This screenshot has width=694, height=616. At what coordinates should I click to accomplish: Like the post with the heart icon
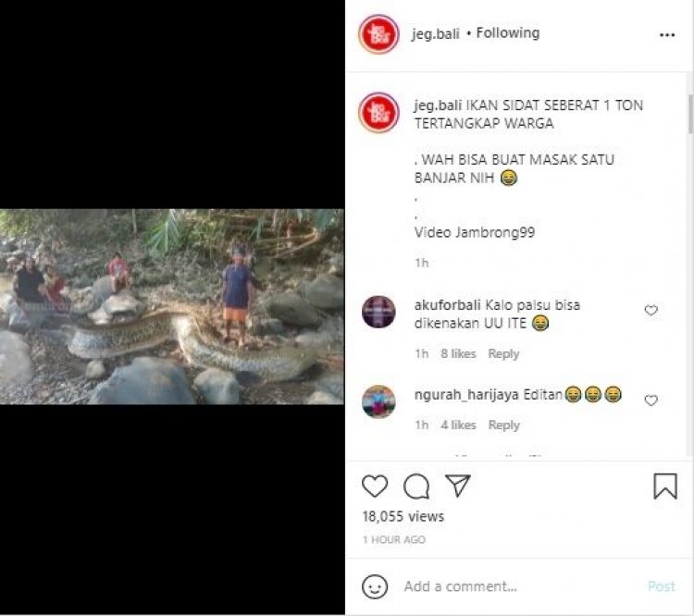coord(375,487)
